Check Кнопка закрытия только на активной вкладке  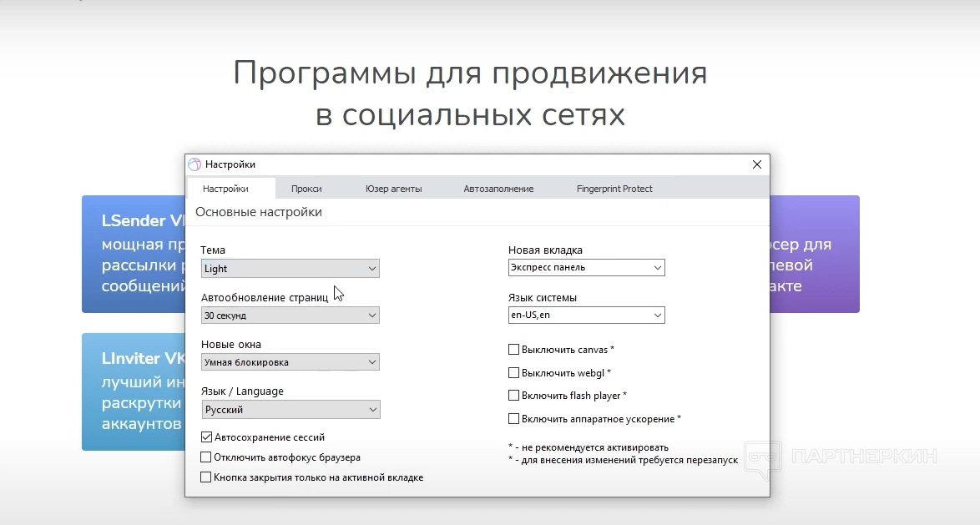[x=206, y=477]
